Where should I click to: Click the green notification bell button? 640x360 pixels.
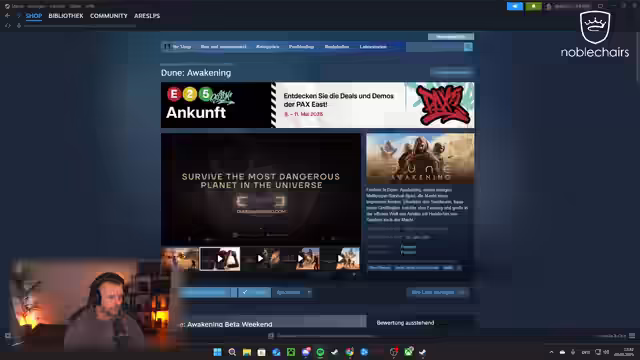click(x=533, y=6)
